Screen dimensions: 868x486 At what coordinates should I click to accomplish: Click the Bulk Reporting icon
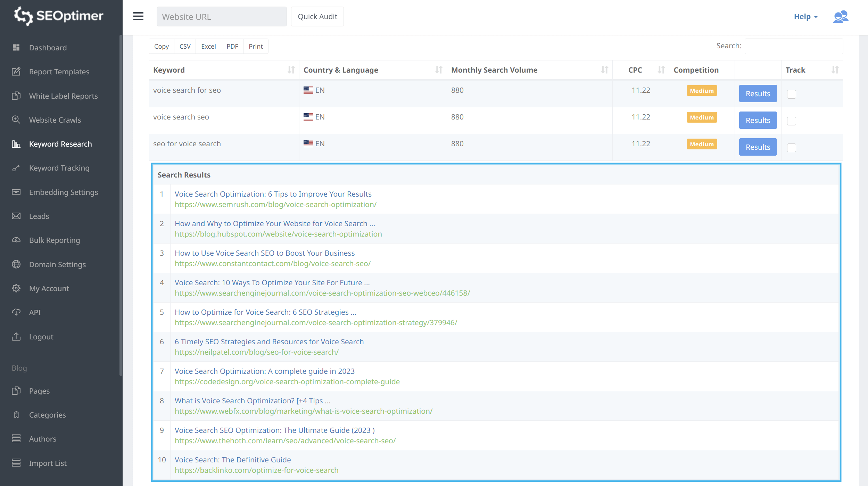coord(16,240)
